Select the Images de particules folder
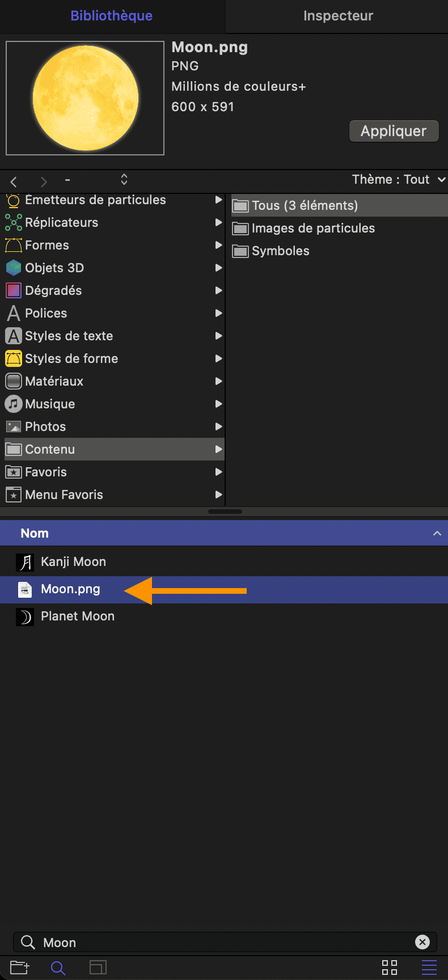This screenshot has height=980, width=448. click(x=304, y=228)
